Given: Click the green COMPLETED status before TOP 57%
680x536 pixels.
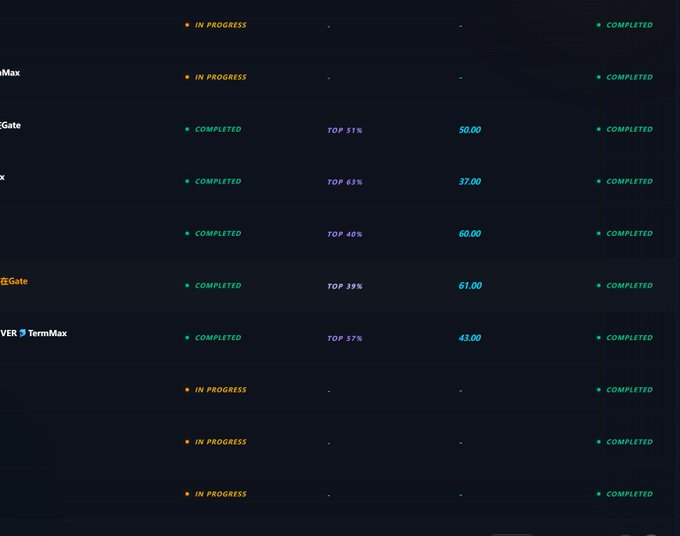Looking at the screenshot, I should pyautogui.click(x=213, y=337).
